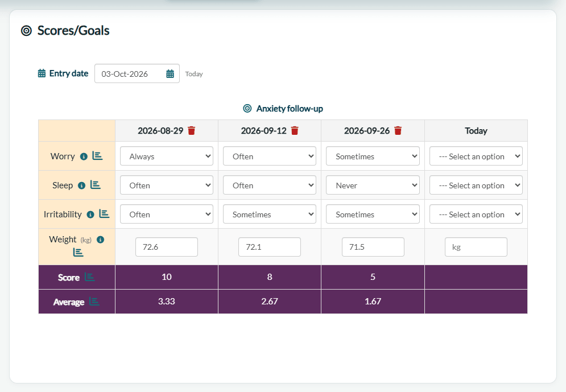Click the Average value 1.67

coord(373,302)
